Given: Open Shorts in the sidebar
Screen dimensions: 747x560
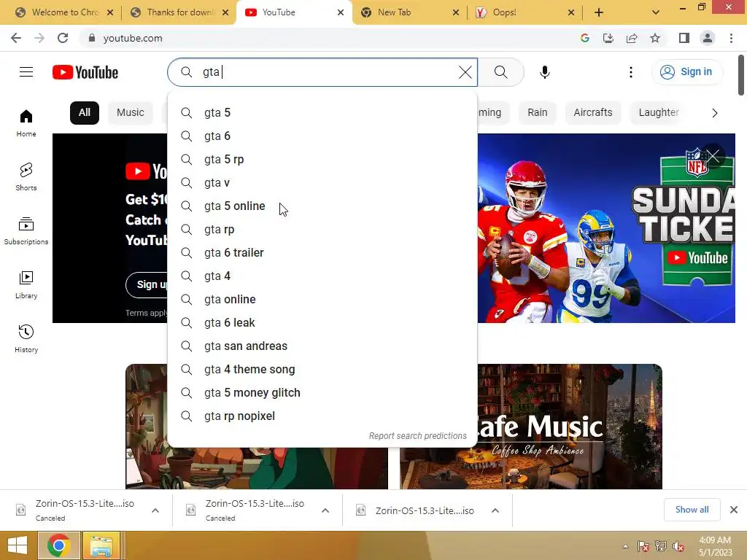Looking at the screenshot, I should point(26,176).
